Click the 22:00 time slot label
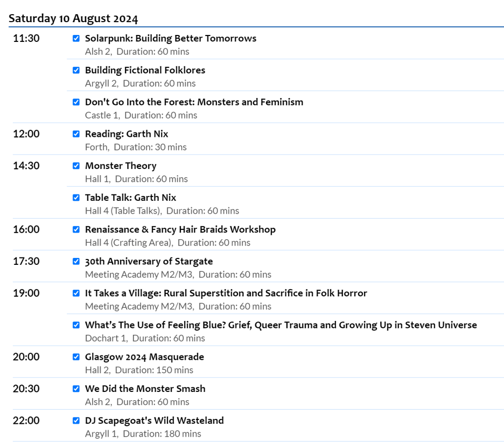The width and height of the screenshot is (504, 448). click(26, 420)
